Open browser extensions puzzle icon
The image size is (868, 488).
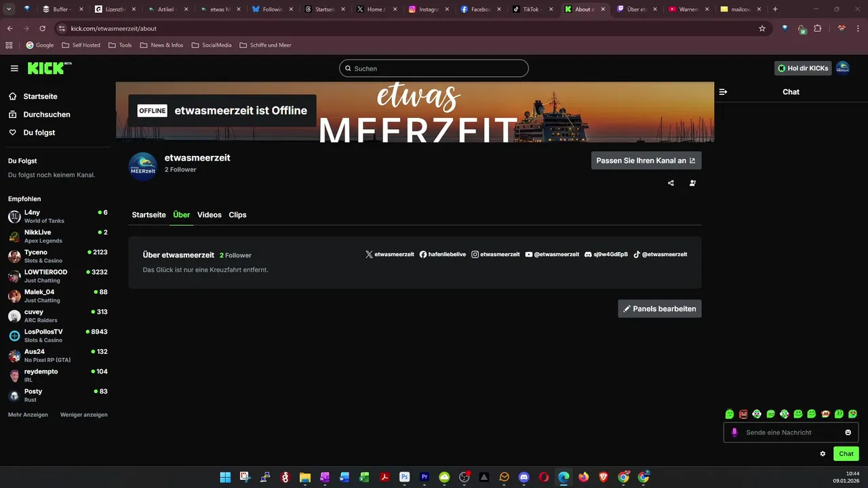(x=817, y=28)
